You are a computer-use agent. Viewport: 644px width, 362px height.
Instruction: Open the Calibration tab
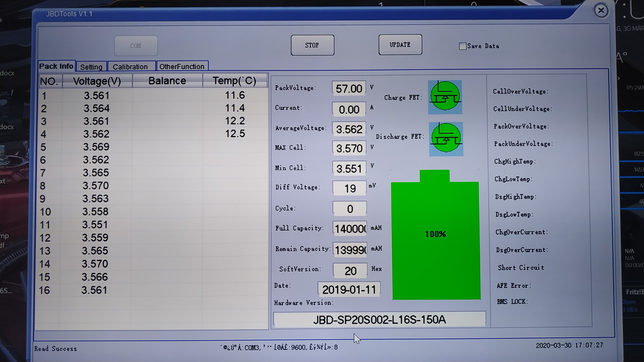click(x=130, y=67)
